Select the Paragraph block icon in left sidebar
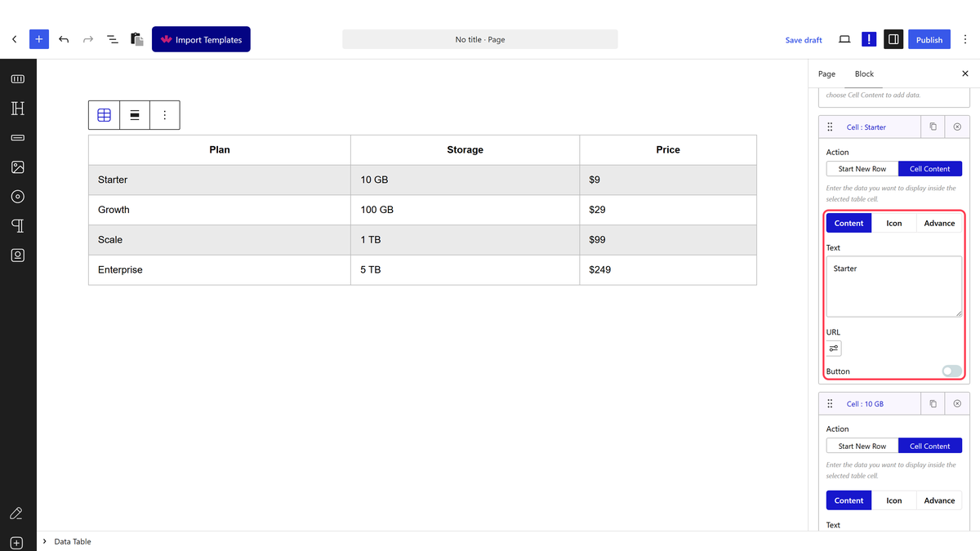Screen dimensions: 980x551 (18, 226)
